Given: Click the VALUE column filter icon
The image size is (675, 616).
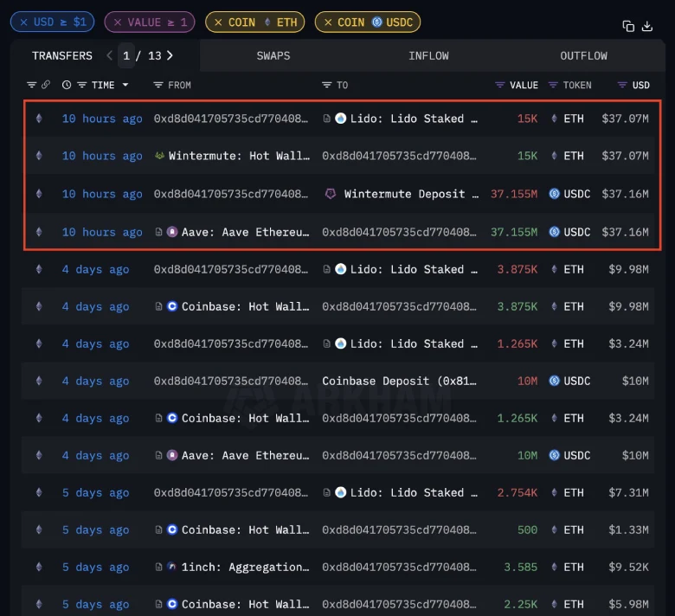Looking at the screenshot, I should pyautogui.click(x=499, y=85).
